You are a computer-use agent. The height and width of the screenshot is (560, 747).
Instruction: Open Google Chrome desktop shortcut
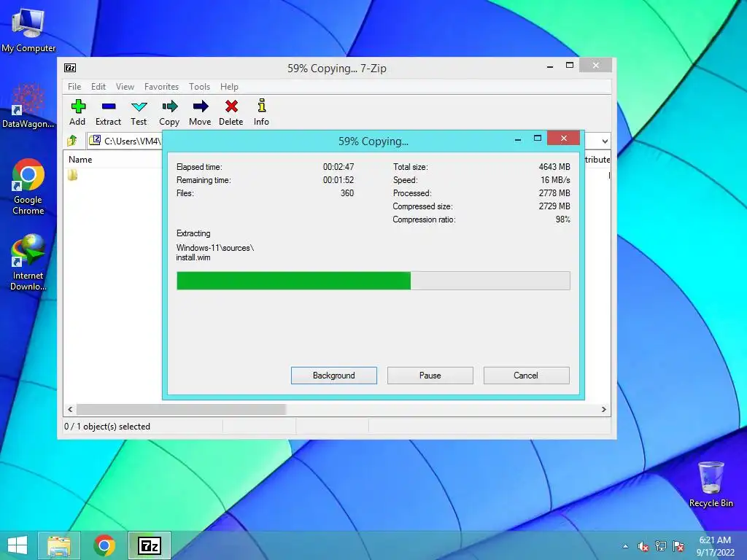click(28, 187)
